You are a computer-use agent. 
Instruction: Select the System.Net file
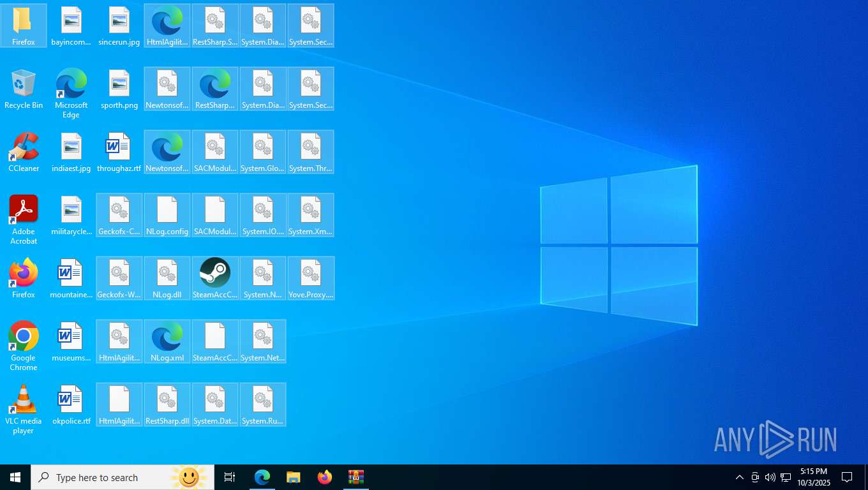point(263,342)
